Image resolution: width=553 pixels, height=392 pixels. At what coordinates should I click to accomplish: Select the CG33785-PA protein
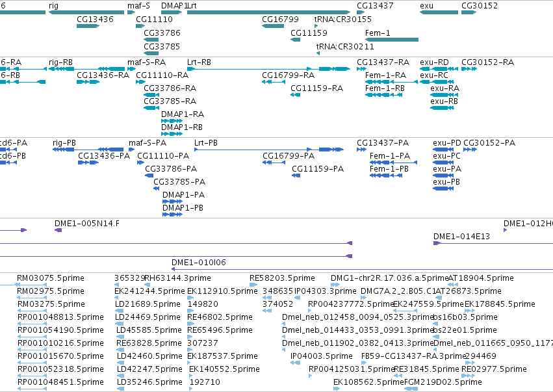point(156,189)
